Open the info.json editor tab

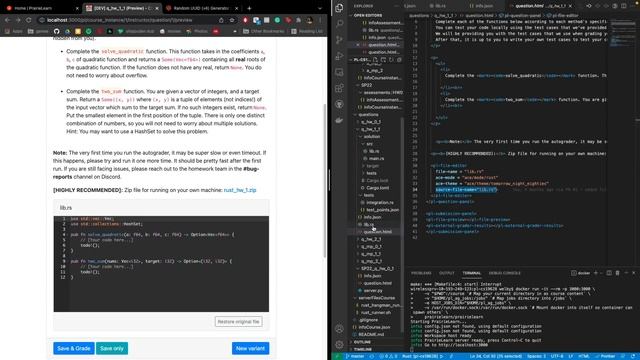pos(484,6)
